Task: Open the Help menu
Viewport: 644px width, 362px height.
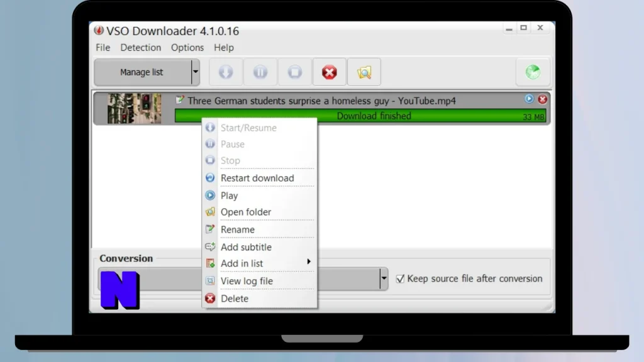Action: pos(224,48)
